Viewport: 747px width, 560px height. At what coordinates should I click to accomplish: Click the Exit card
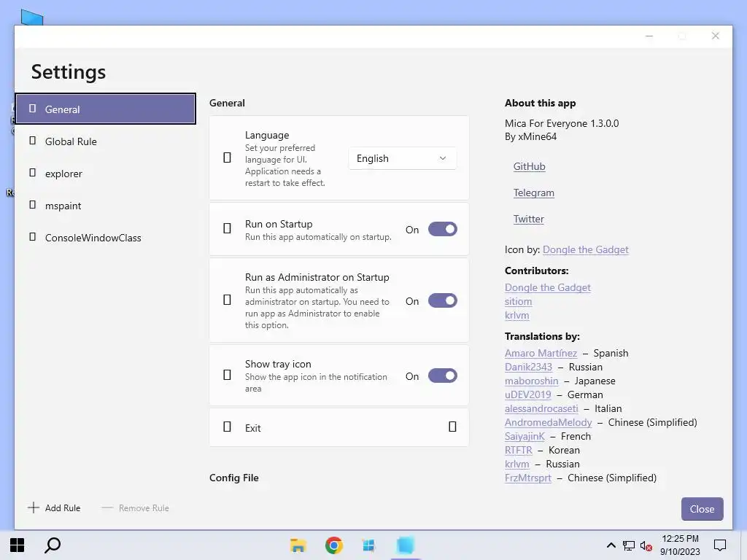tap(338, 427)
